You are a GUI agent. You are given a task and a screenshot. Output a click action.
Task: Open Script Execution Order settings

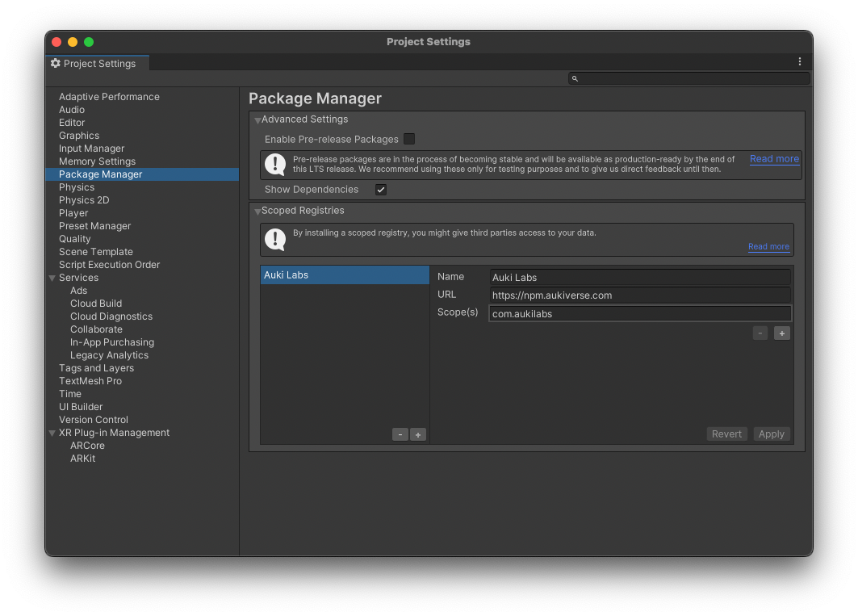point(110,265)
